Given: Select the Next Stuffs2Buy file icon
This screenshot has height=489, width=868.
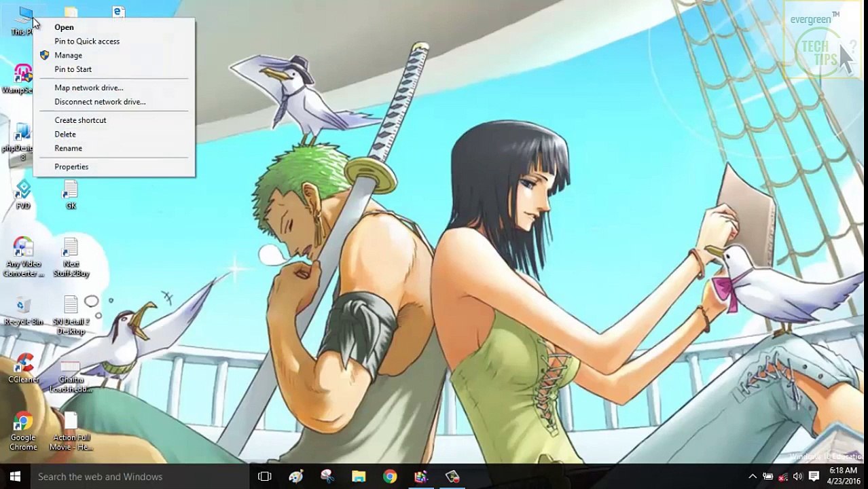Looking at the screenshot, I should coord(71,257).
